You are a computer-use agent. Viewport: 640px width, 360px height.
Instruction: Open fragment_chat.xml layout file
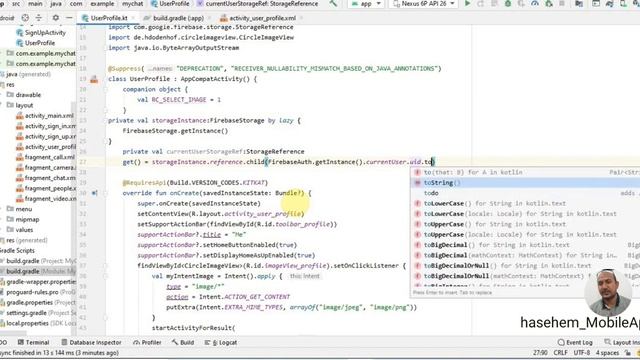click(x=46, y=178)
